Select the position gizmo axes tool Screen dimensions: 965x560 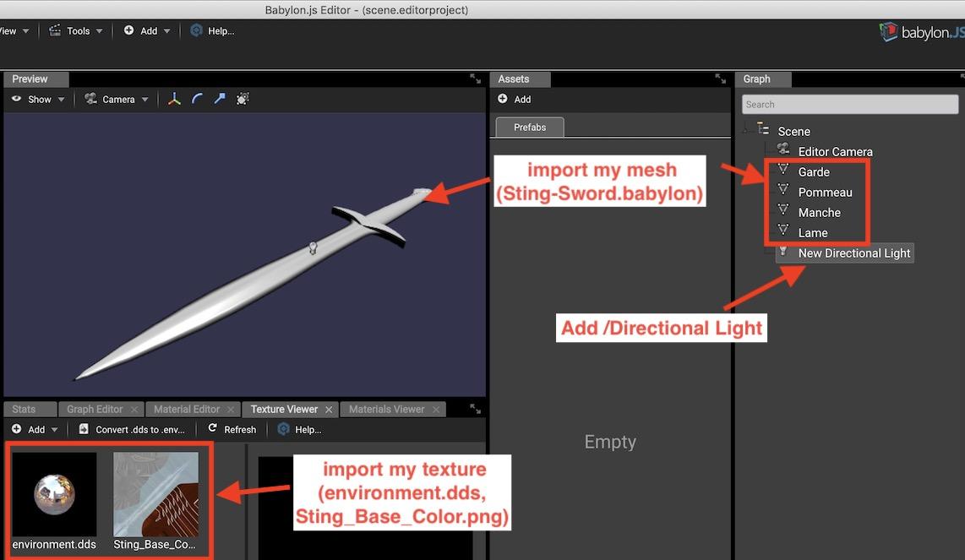pyautogui.click(x=175, y=99)
